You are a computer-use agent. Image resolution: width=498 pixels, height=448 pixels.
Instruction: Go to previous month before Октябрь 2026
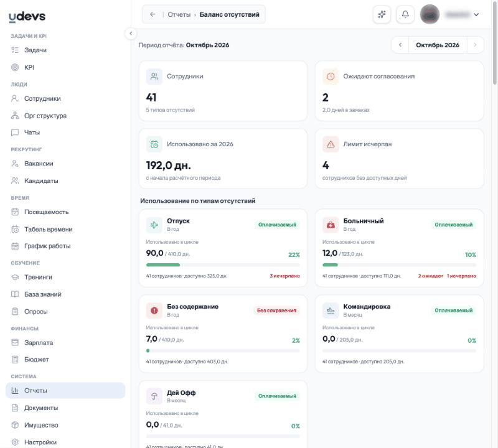point(400,45)
